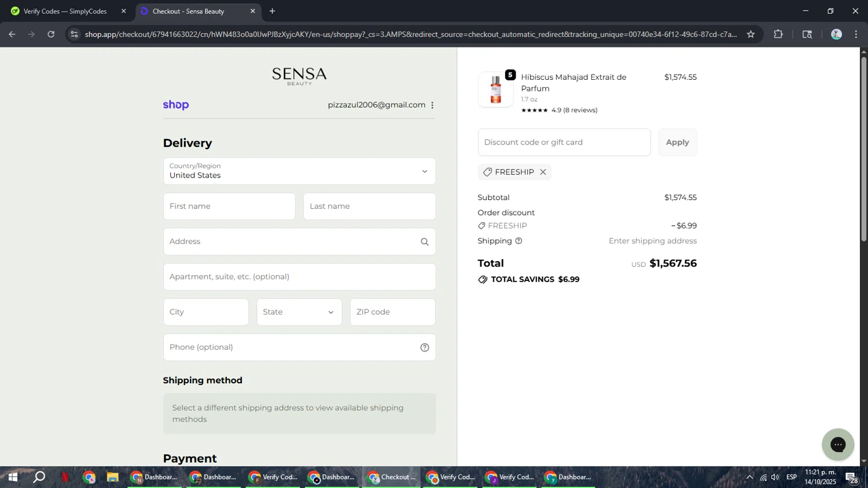Open a new browser tab

[x=272, y=11]
